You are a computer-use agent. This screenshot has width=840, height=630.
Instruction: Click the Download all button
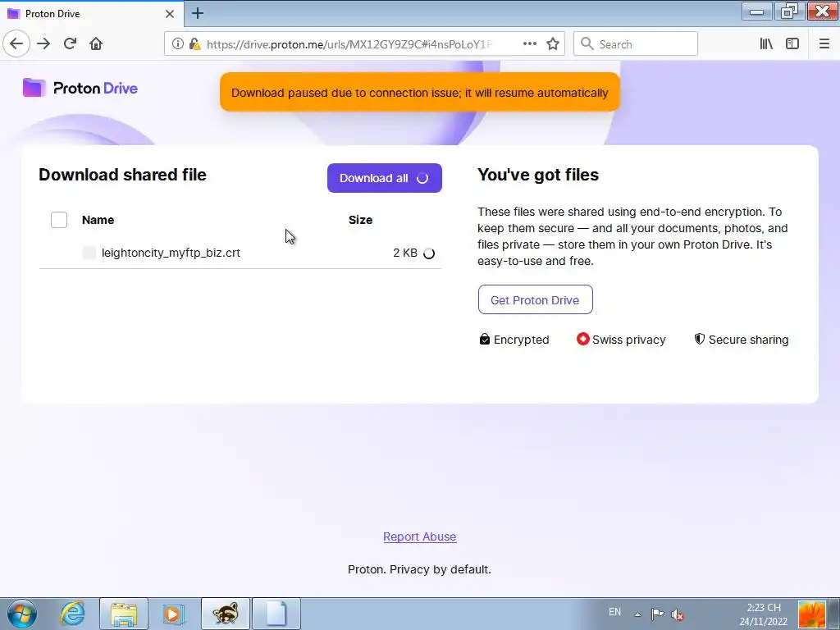[x=385, y=178]
